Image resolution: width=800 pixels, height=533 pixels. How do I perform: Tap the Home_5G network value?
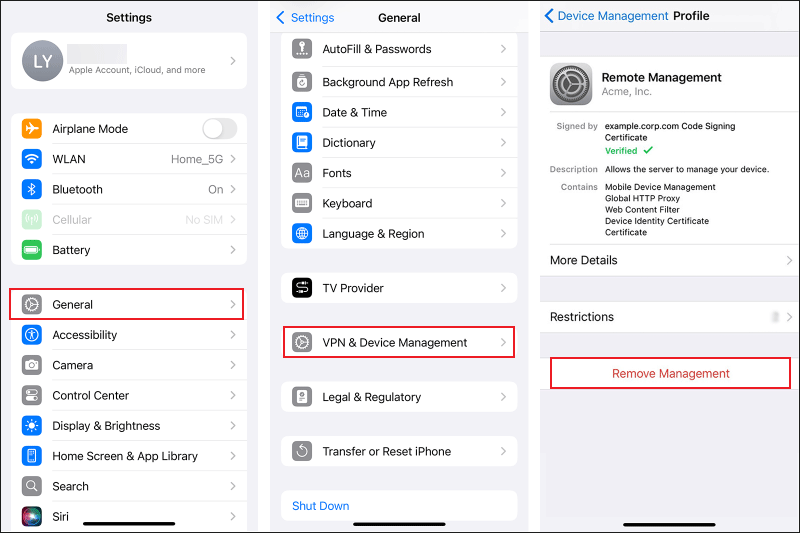(x=197, y=159)
